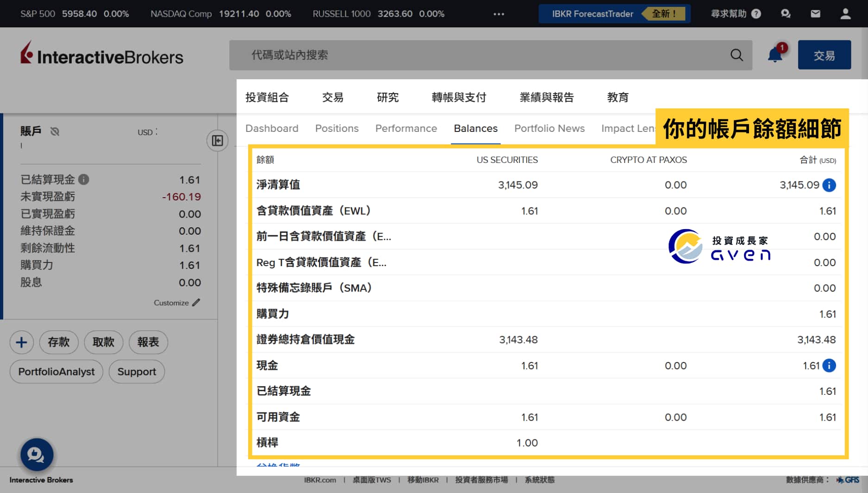
Task: Click the 特殊備忘錄賬戶 (SMA) row
Action: coord(546,288)
